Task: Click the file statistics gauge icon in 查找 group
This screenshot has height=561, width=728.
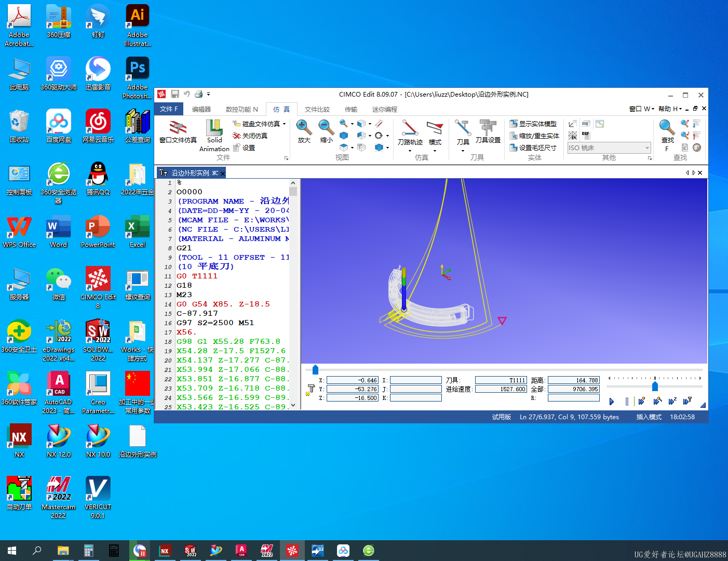Action: point(697,148)
